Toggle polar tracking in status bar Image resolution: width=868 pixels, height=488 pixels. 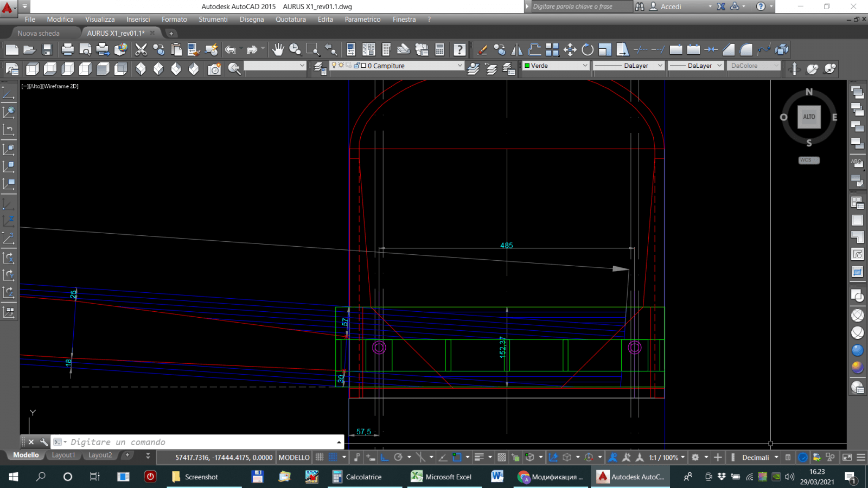click(x=398, y=457)
